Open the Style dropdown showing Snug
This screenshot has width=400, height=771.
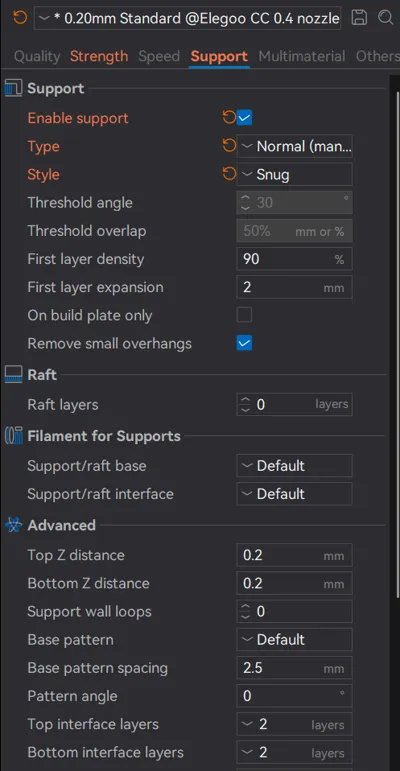[294, 174]
